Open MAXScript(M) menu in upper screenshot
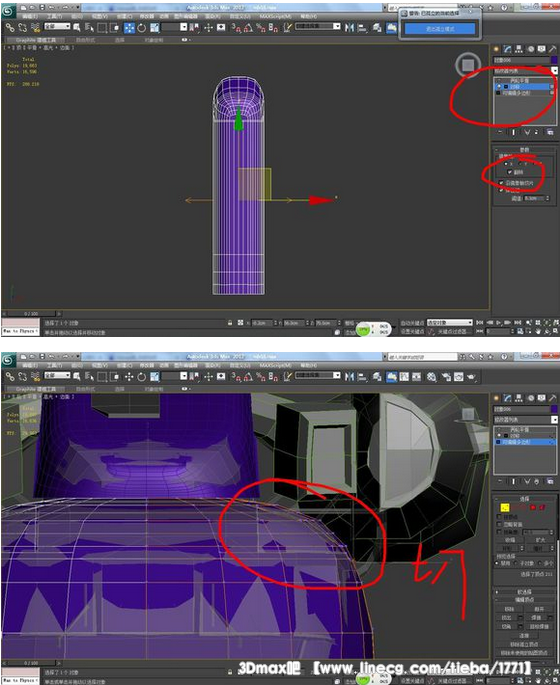The image size is (560, 685). click(x=275, y=16)
